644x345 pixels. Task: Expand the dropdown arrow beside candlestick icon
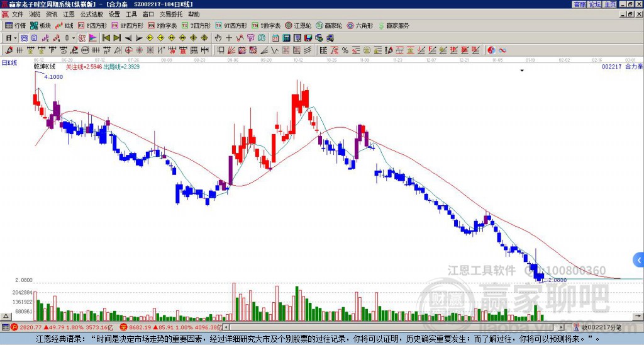click(x=74, y=38)
